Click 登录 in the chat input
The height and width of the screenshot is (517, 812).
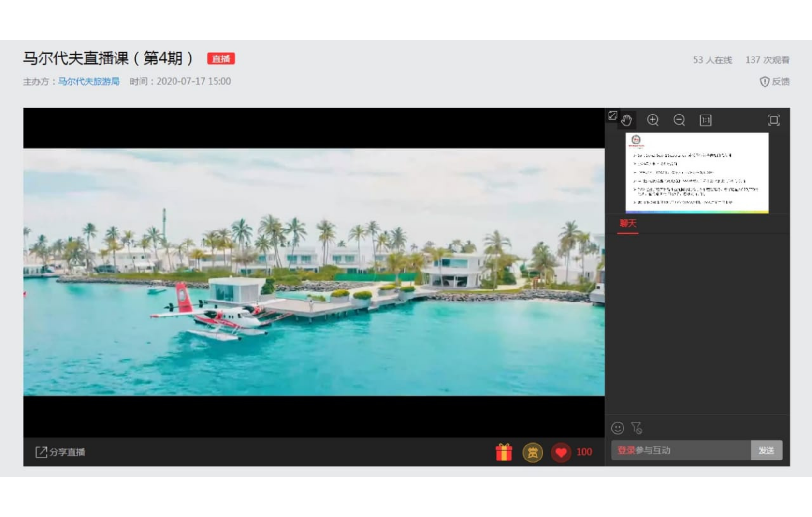click(626, 450)
